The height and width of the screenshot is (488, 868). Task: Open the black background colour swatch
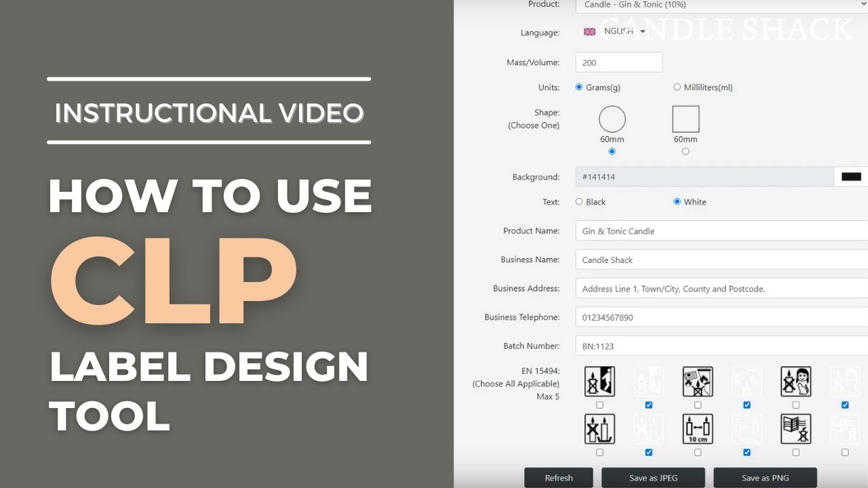851,177
